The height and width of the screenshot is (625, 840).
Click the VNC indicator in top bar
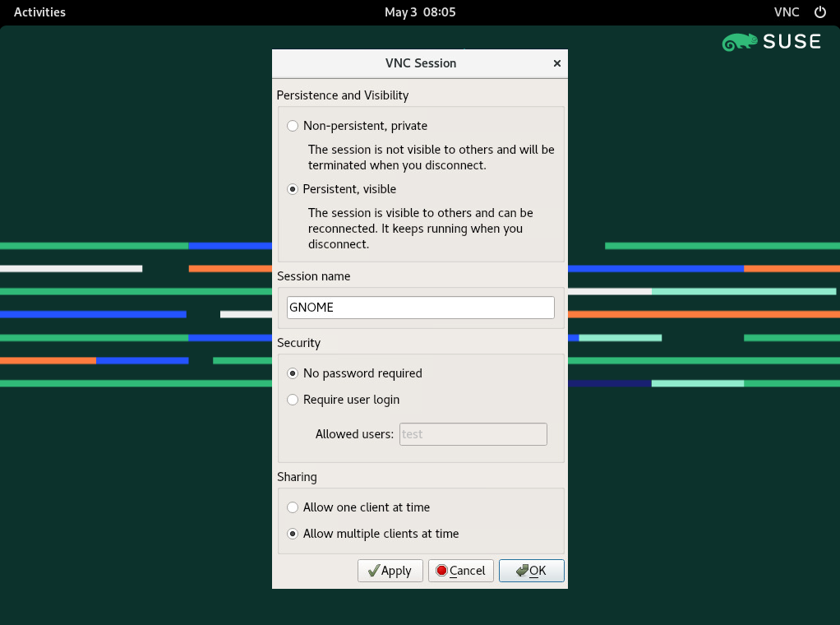pos(786,12)
